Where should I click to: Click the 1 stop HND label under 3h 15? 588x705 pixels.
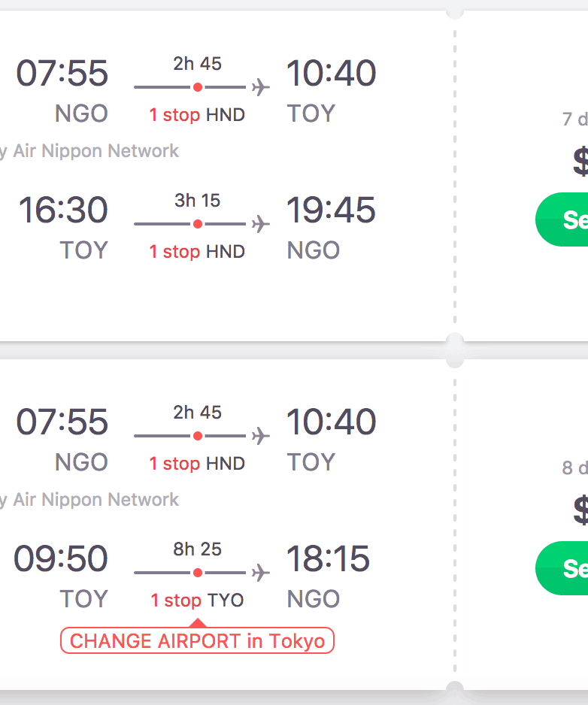click(x=197, y=252)
